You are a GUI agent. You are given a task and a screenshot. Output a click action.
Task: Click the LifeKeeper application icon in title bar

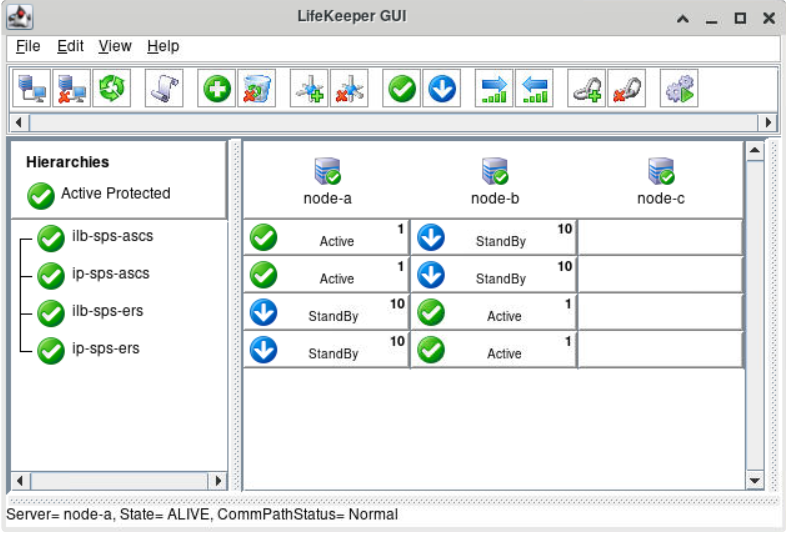pos(20,17)
